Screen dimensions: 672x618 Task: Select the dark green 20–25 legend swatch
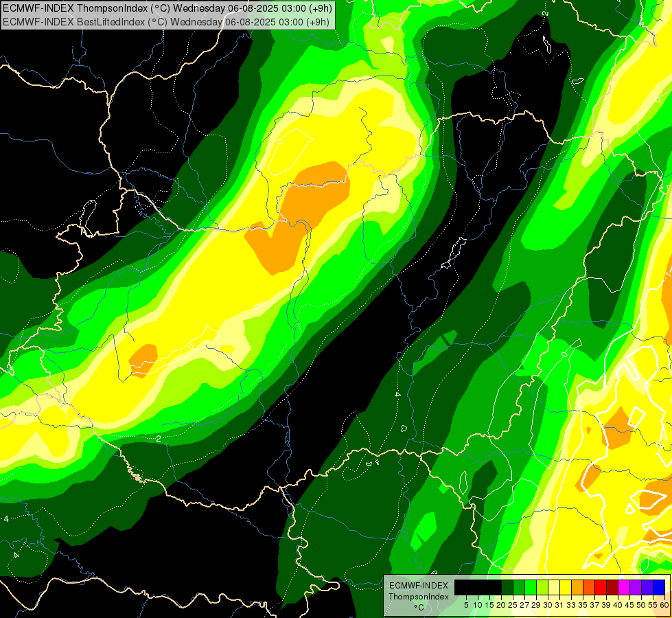507,587
